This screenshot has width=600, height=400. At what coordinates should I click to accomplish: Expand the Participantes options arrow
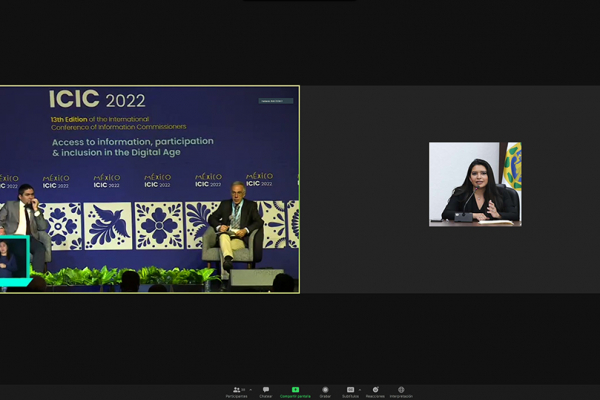pyautogui.click(x=251, y=390)
